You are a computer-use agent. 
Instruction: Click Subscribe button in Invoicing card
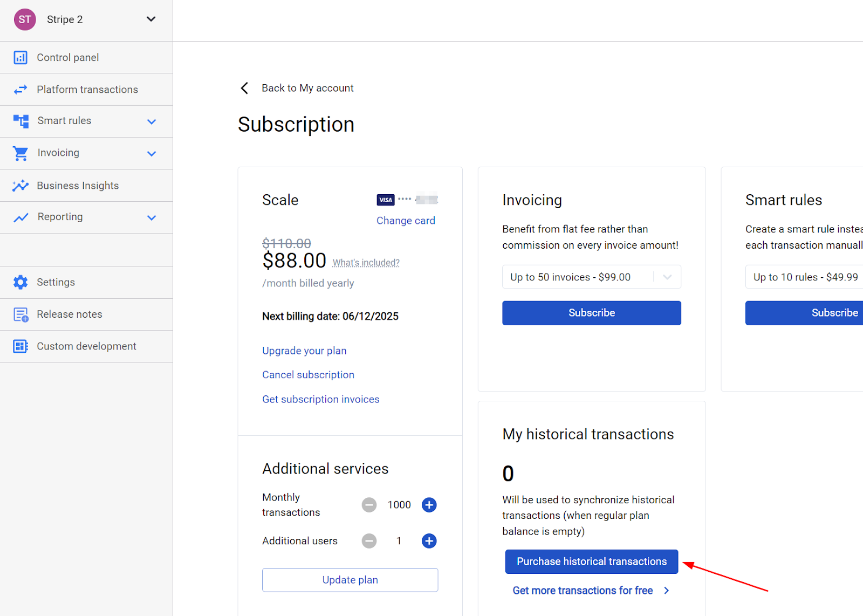(x=592, y=313)
